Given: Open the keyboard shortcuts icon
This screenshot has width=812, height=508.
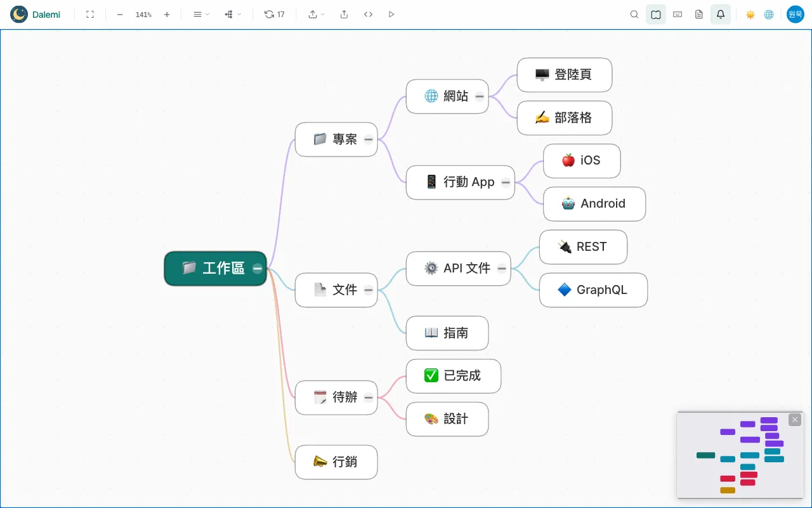Looking at the screenshot, I should click(678, 14).
